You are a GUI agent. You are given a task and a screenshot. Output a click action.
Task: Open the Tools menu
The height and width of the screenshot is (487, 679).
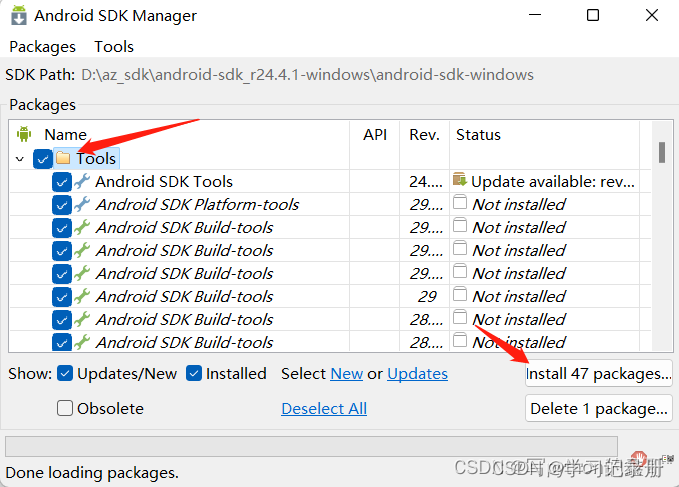pyautogui.click(x=114, y=46)
